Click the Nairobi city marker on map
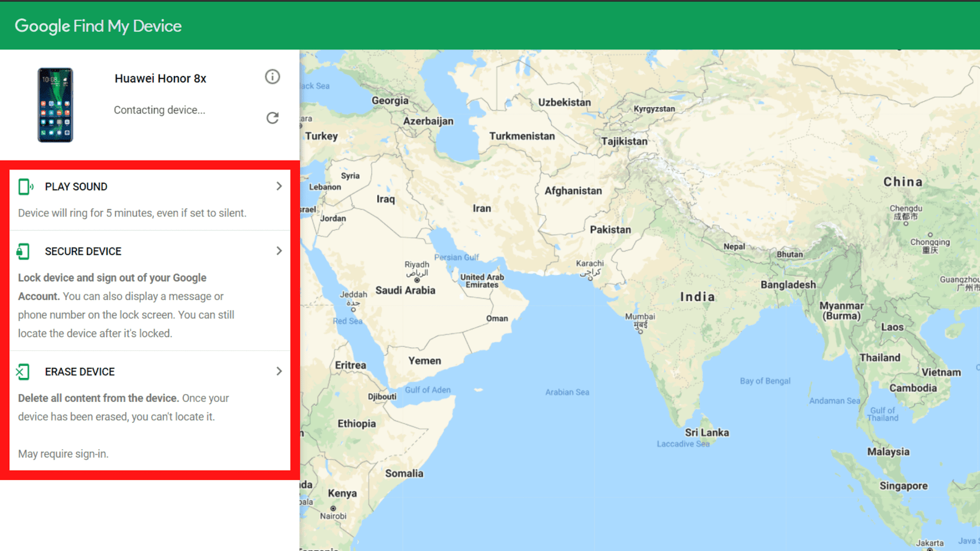 click(333, 508)
